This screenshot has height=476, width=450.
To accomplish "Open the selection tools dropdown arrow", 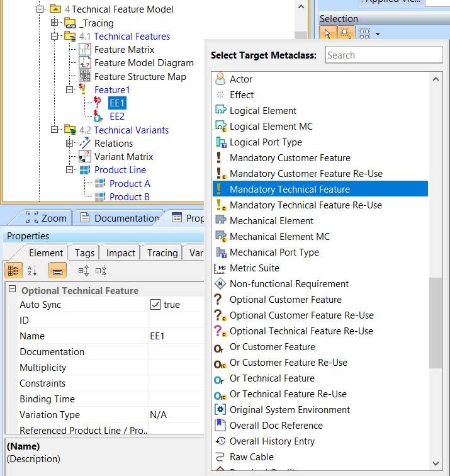I will pos(378,33).
